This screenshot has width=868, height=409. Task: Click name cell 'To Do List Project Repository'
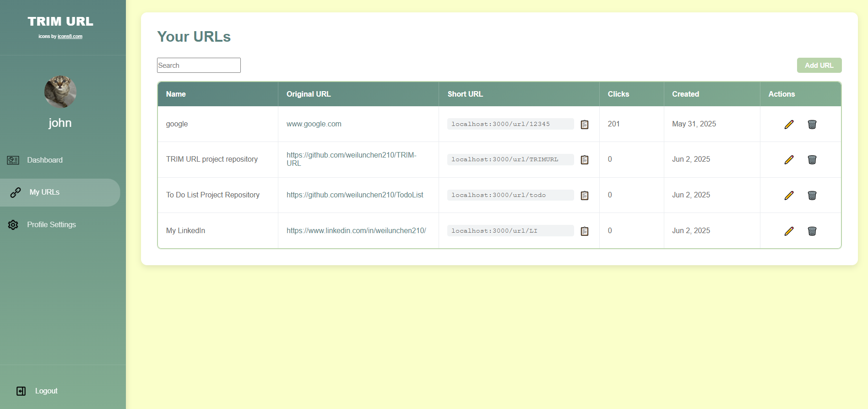coord(213,195)
